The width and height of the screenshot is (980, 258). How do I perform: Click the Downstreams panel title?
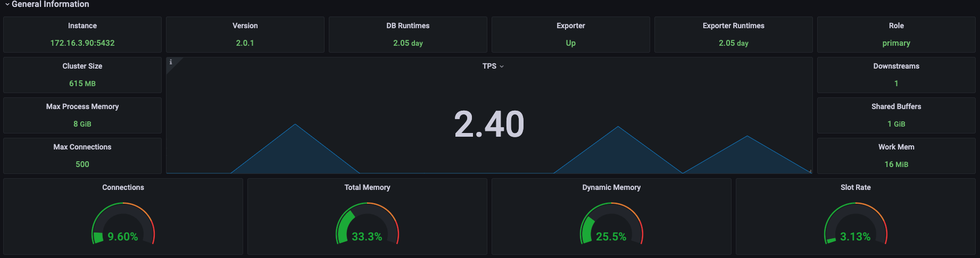[x=896, y=66]
